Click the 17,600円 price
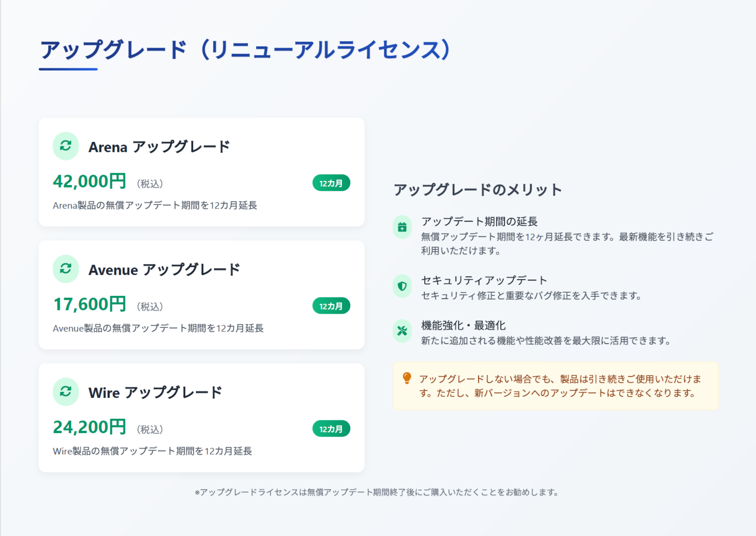 (90, 304)
